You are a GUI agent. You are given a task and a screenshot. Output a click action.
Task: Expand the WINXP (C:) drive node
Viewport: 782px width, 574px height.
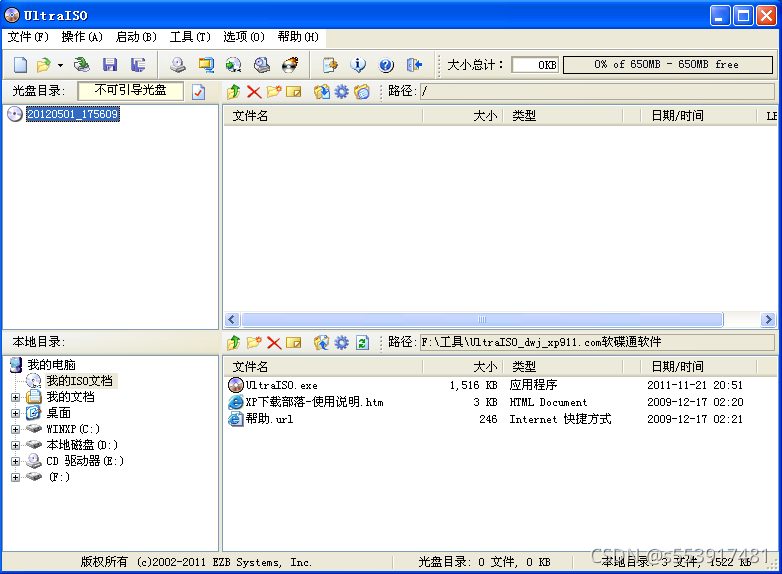tap(15, 429)
